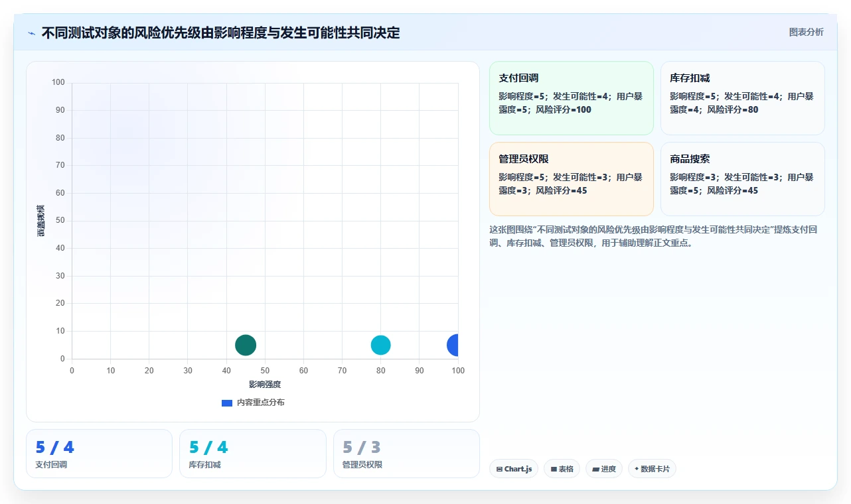Click the 图表分析 label in header

pyautogui.click(x=806, y=32)
